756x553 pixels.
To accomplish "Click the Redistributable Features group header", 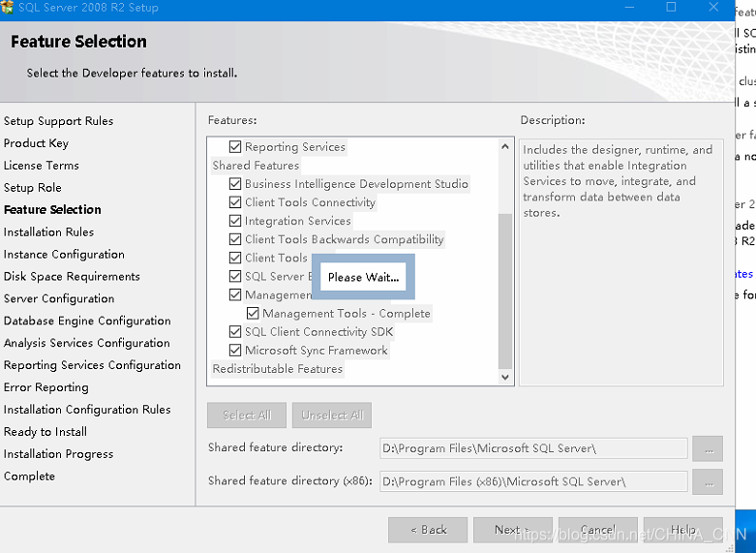I will click(277, 369).
